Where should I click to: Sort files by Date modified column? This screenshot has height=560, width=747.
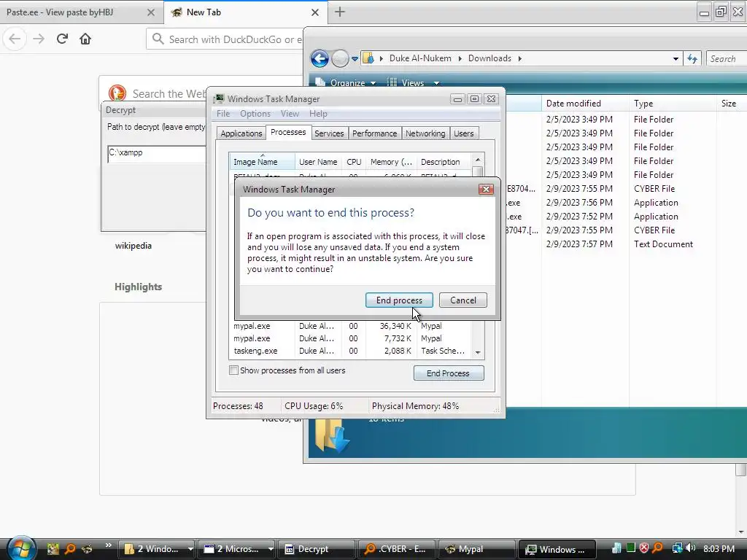tap(584, 104)
